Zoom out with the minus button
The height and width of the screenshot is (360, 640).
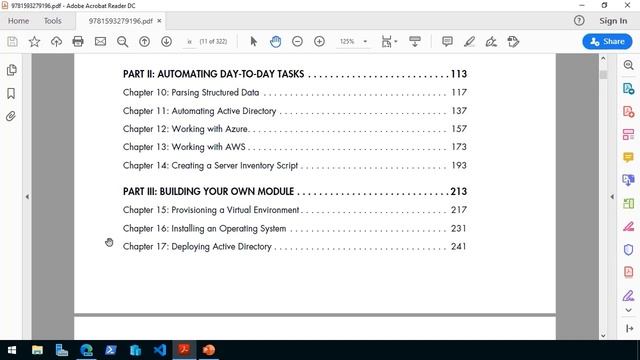298,41
